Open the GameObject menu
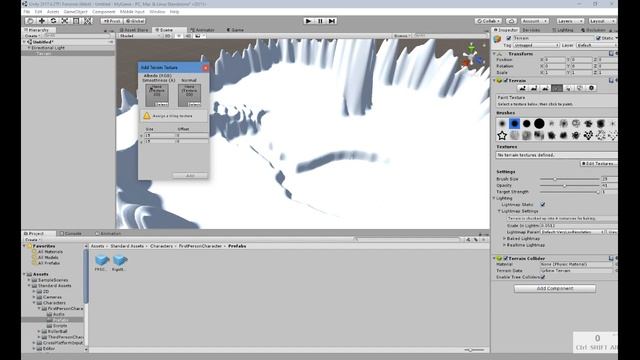 point(76,12)
